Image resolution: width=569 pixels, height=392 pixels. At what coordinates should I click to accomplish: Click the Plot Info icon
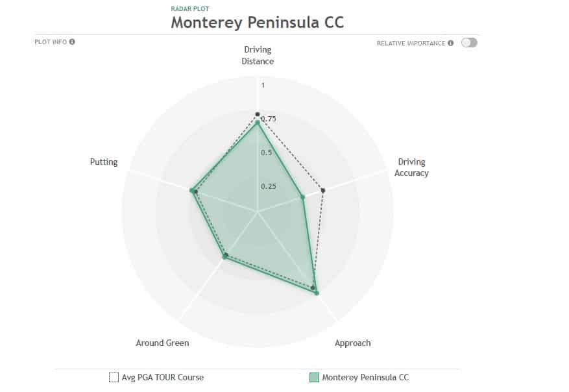coord(72,42)
